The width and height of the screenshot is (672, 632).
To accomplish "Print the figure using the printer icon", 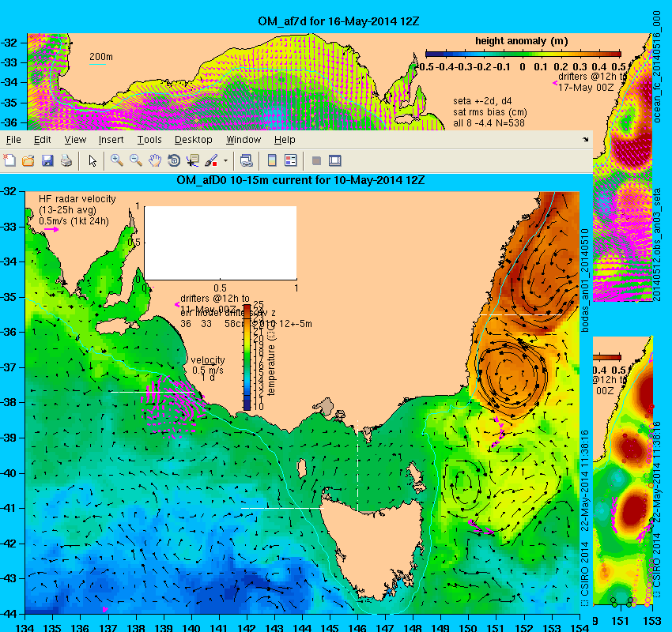I will pos(66,160).
